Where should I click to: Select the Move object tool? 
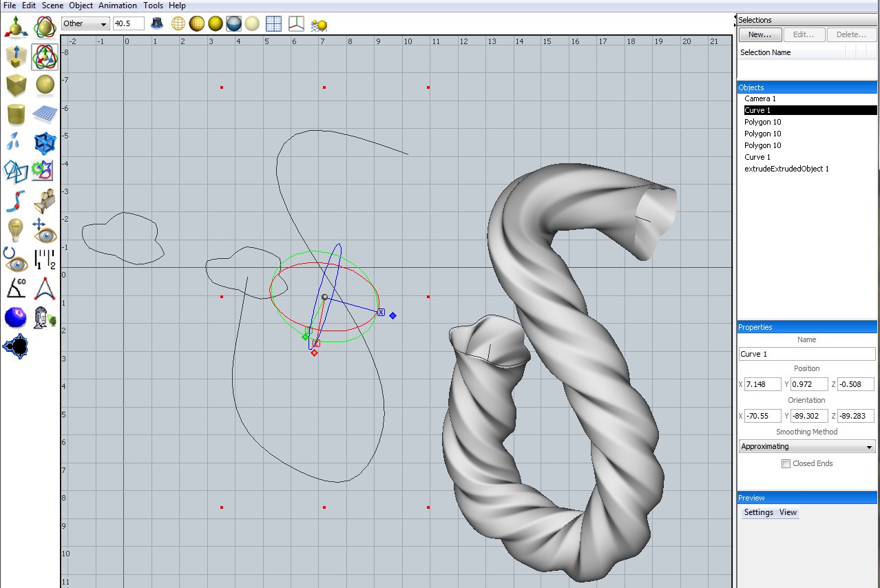coord(16,28)
